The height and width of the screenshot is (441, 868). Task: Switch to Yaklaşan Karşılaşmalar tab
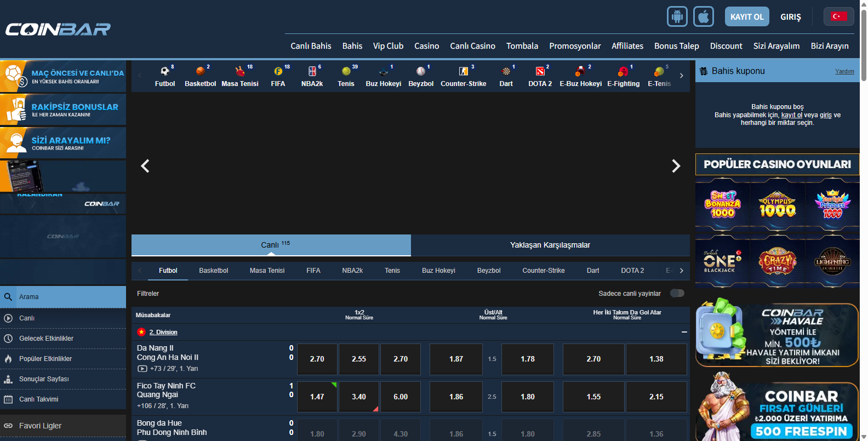point(550,245)
